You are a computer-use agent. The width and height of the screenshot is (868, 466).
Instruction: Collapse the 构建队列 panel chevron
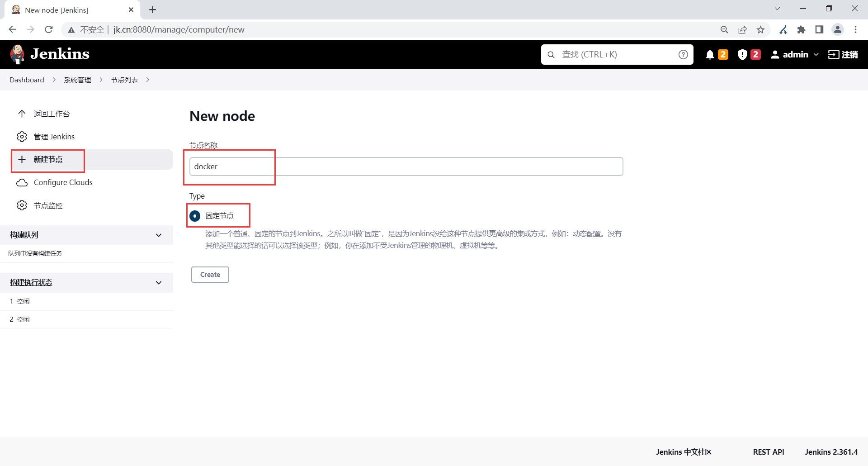pyautogui.click(x=159, y=235)
